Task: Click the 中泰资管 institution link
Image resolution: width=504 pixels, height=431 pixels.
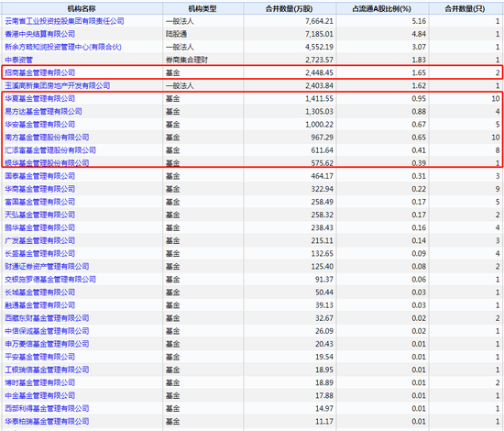Action: (18, 60)
